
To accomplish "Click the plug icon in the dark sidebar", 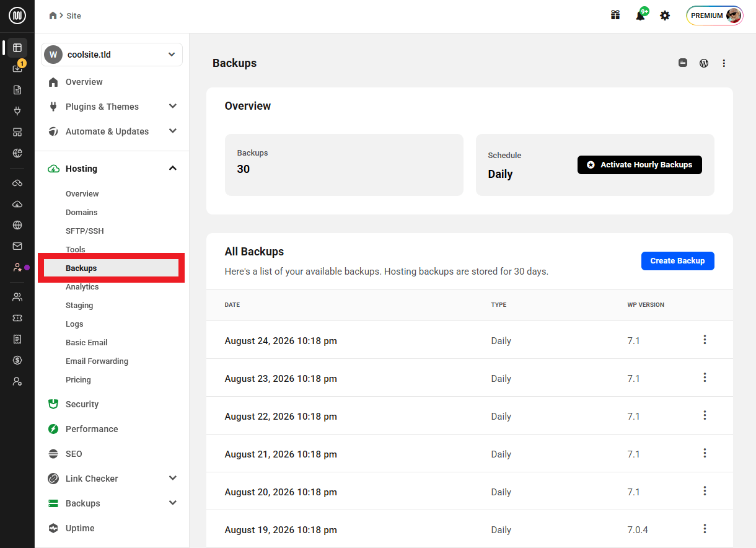I will 17,111.
